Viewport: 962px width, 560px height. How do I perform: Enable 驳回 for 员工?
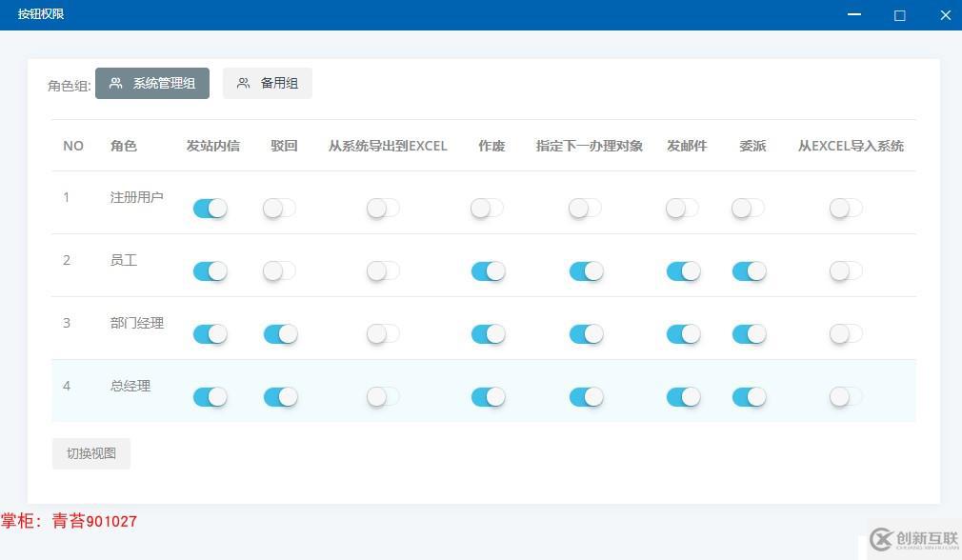pos(280,270)
